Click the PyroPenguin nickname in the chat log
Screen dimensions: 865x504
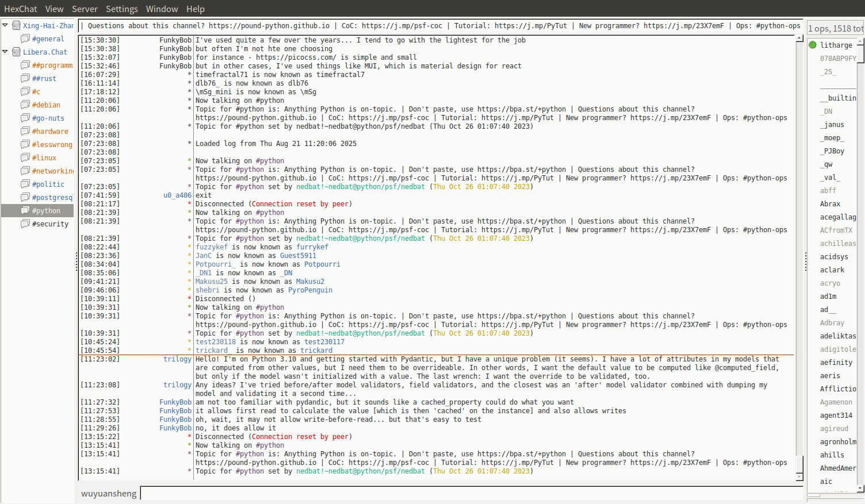(x=310, y=290)
